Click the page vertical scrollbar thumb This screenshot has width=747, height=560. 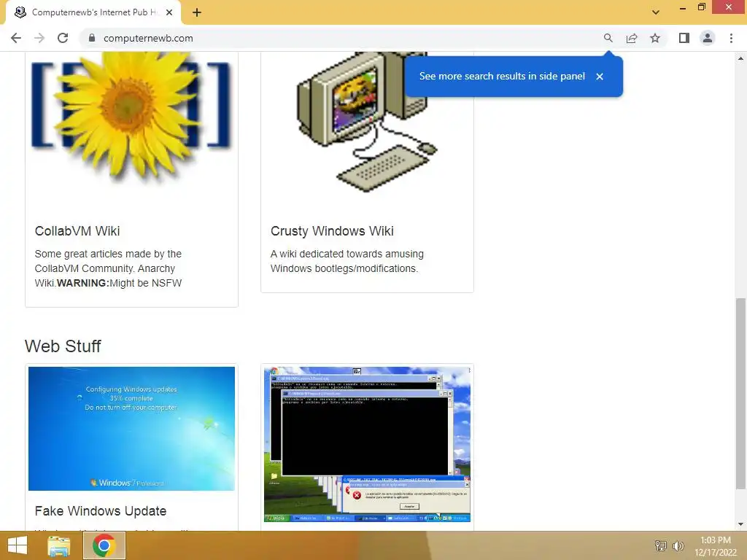pos(740,393)
